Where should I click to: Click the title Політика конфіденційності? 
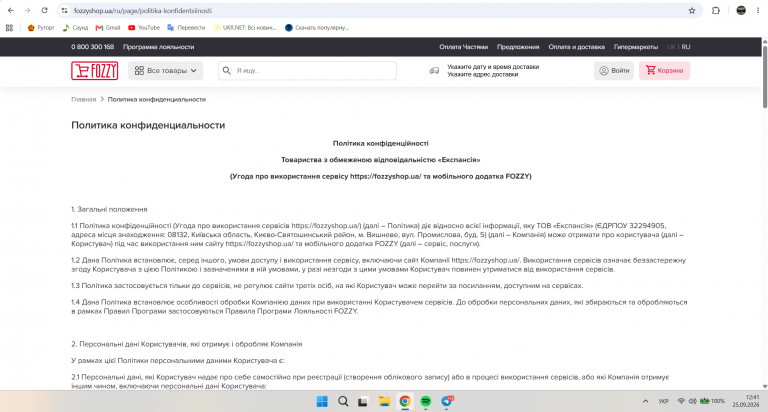pos(381,144)
